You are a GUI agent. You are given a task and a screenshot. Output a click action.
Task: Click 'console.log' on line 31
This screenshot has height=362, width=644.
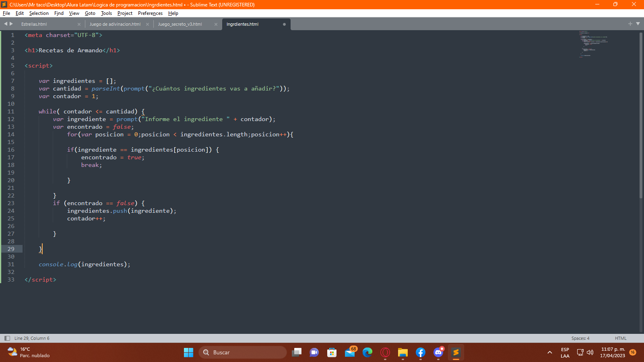click(x=58, y=264)
